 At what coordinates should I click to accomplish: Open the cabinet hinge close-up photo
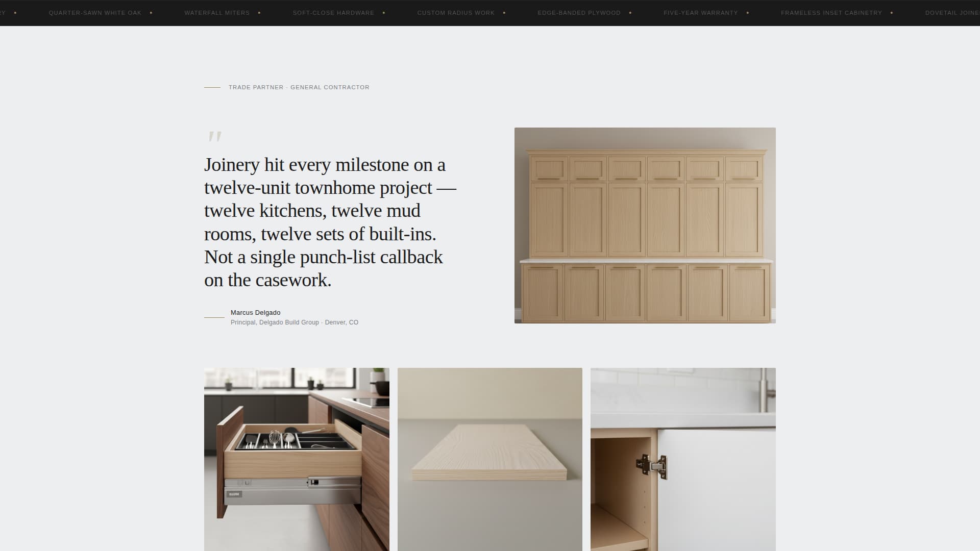click(683, 459)
